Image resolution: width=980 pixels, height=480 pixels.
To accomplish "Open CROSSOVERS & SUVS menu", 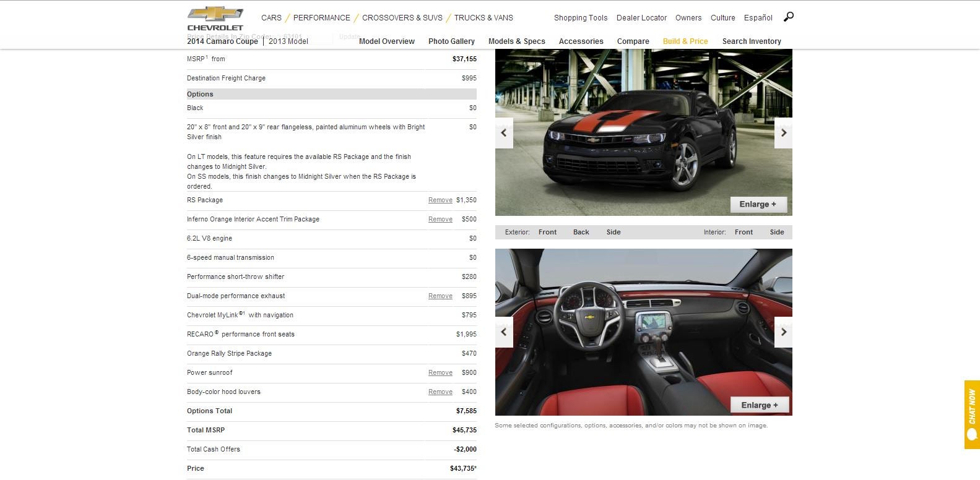I will [x=402, y=18].
